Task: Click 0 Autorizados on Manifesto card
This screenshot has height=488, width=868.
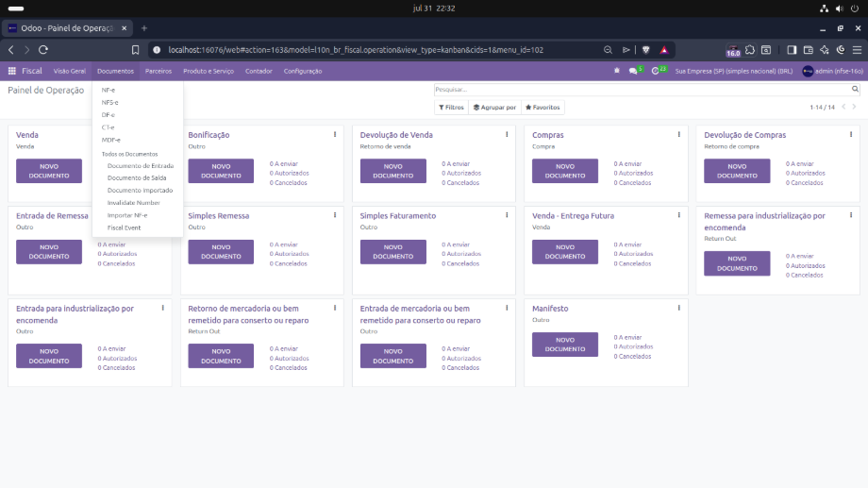Action: (633, 346)
